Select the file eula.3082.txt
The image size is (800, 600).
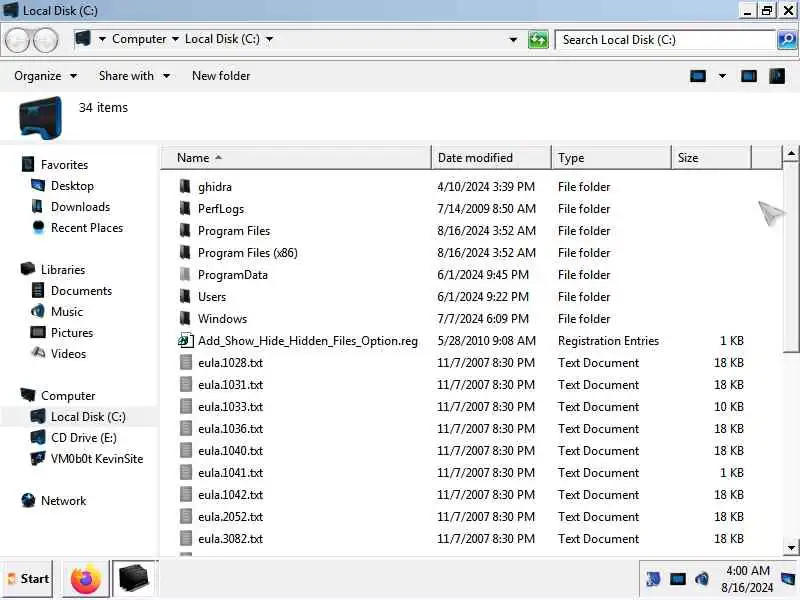coord(230,538)
